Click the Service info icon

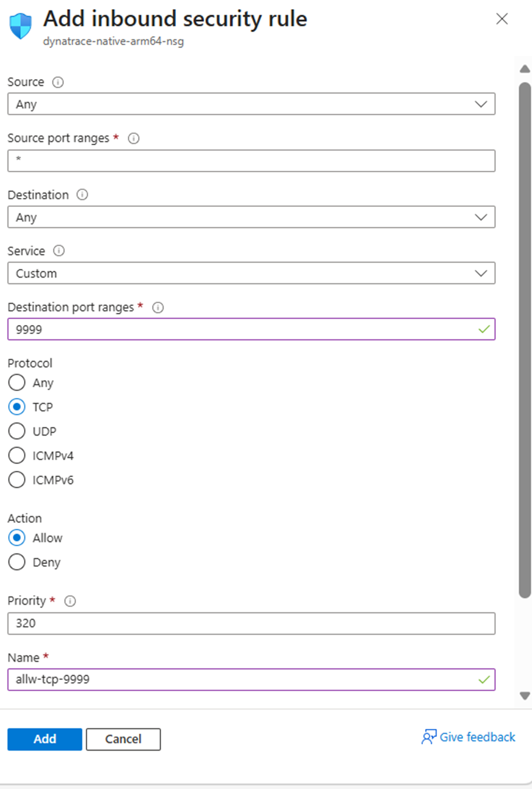(x=59, y=251)
